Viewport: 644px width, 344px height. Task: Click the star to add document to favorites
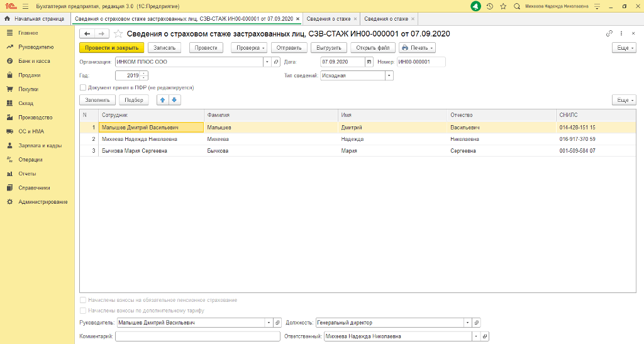click(118, 33)
